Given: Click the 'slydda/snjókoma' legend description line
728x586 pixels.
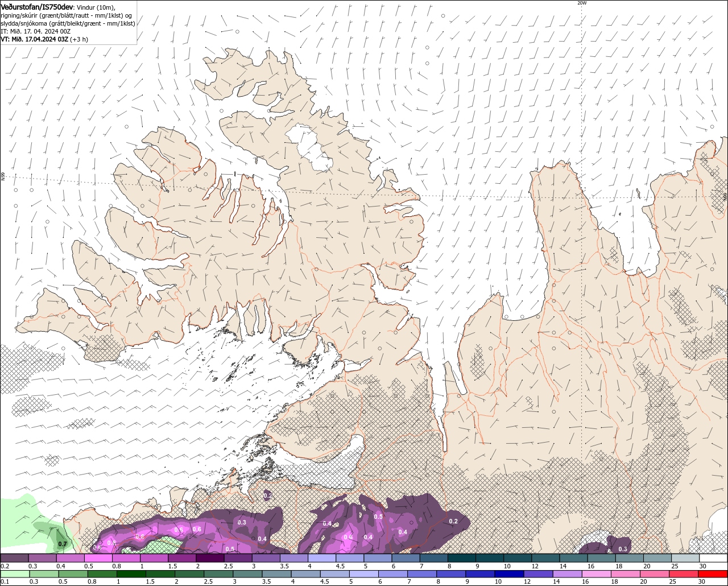Looking at the screenshot, I should click(x=68, y=23).
